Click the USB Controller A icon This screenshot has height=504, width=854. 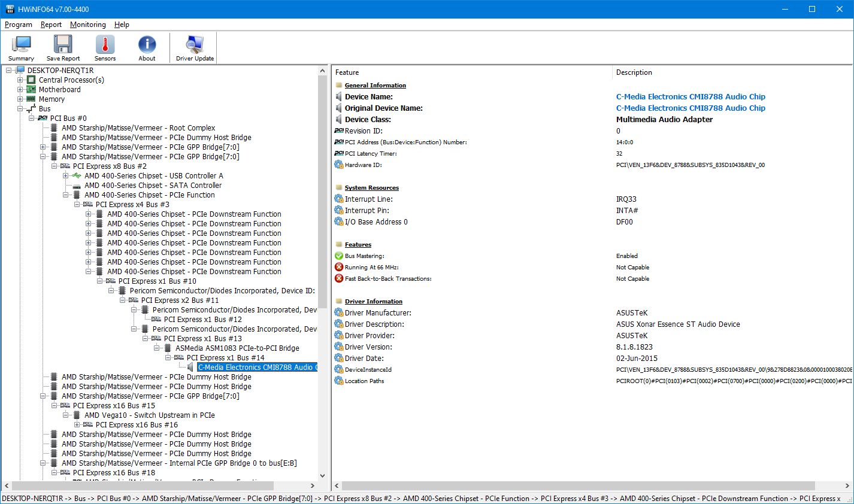77,176
